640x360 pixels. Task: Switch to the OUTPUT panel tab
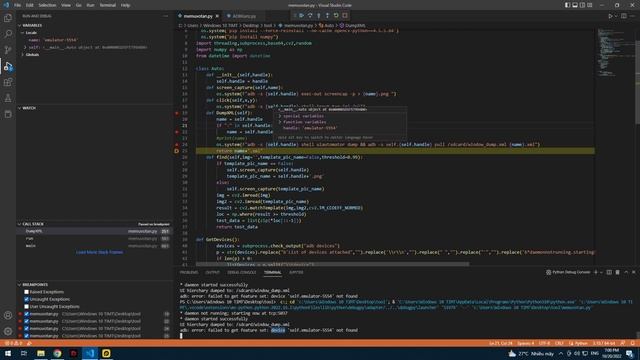(x=212, y=272)
